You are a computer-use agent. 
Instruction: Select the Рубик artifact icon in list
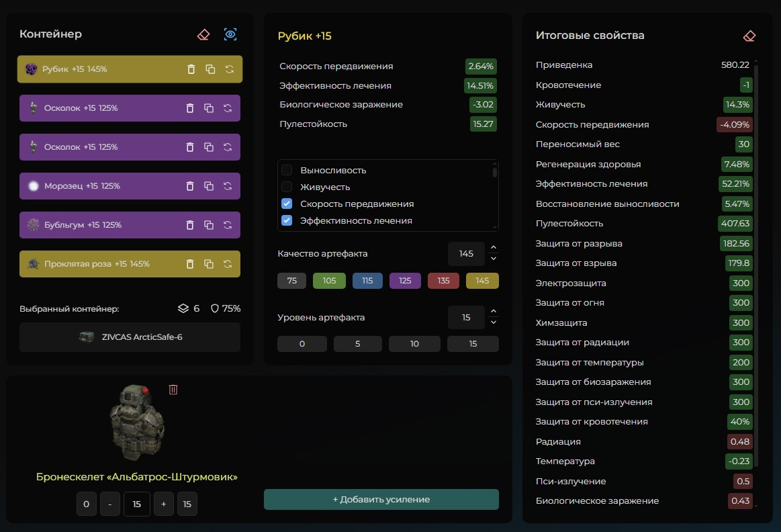[32, 69]
